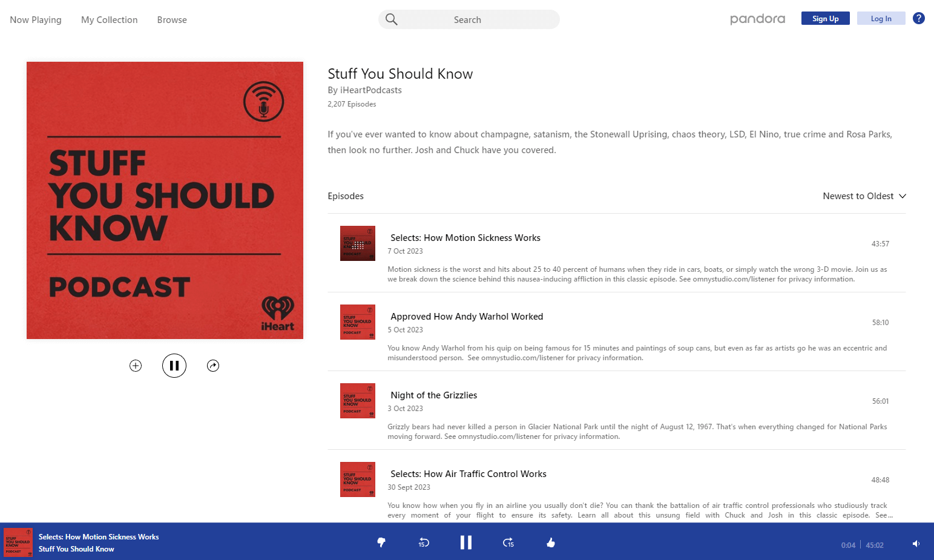The image size is (934, 560).
Task: Play Night of the Grizzlies thumbnail
Action: pyautogui.click(x=358, y=401)
